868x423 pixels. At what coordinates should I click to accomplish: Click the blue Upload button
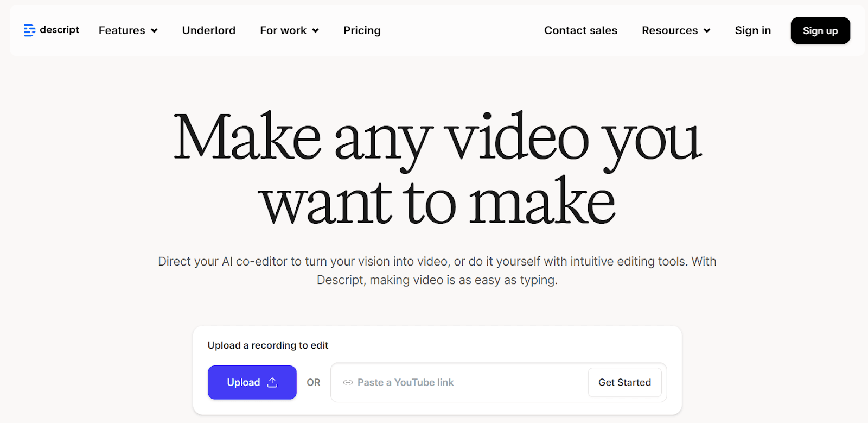pyautogui.click(x=243, y=382)
